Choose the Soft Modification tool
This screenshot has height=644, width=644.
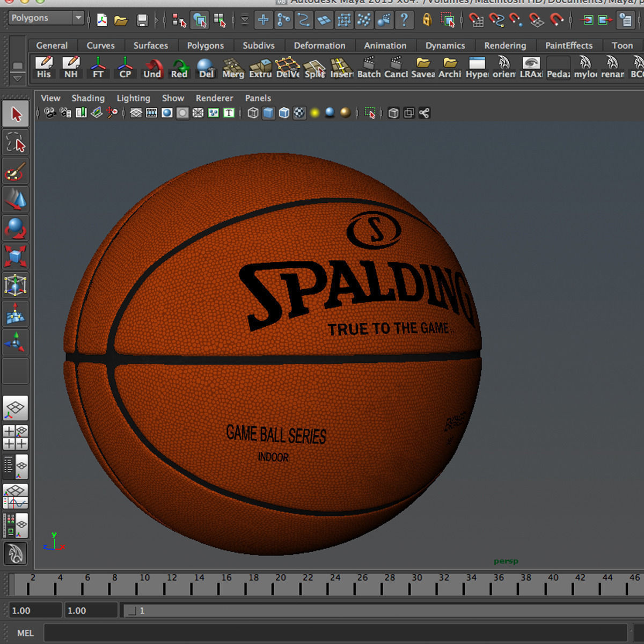[16, 313]
